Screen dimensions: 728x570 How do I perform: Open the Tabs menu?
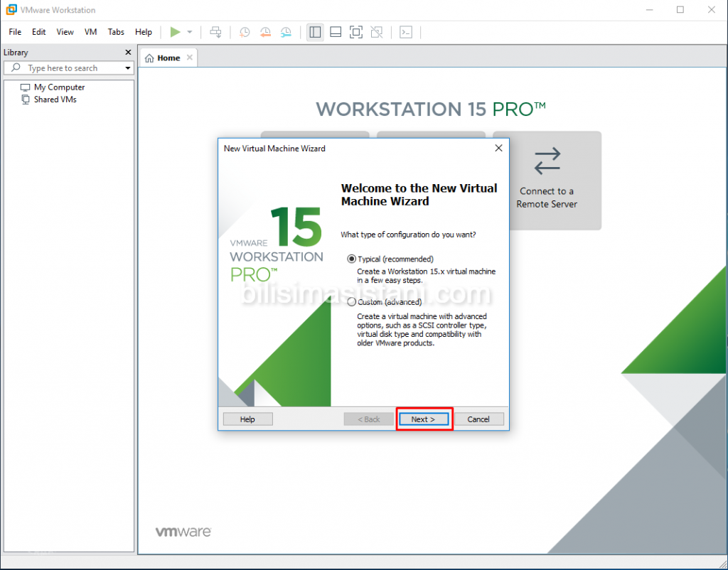116,32
